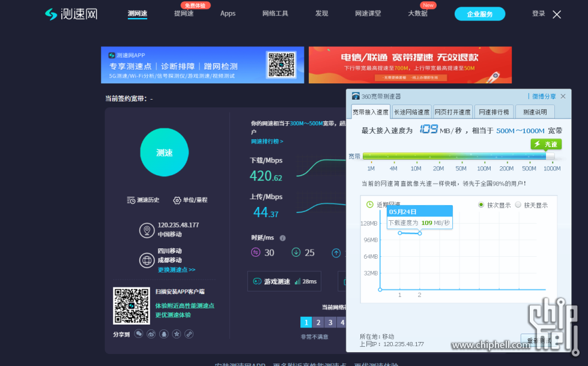Image resolution: width=588 pixels, height=366 pixels.
Task: Click the 近期网速 clock icon
Action: (x=370, y=205)
